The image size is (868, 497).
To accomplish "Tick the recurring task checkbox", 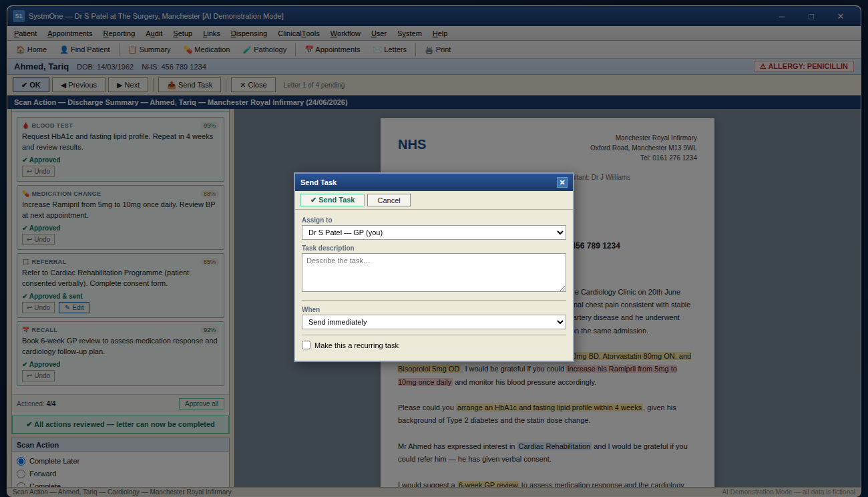I will point(306,345).
